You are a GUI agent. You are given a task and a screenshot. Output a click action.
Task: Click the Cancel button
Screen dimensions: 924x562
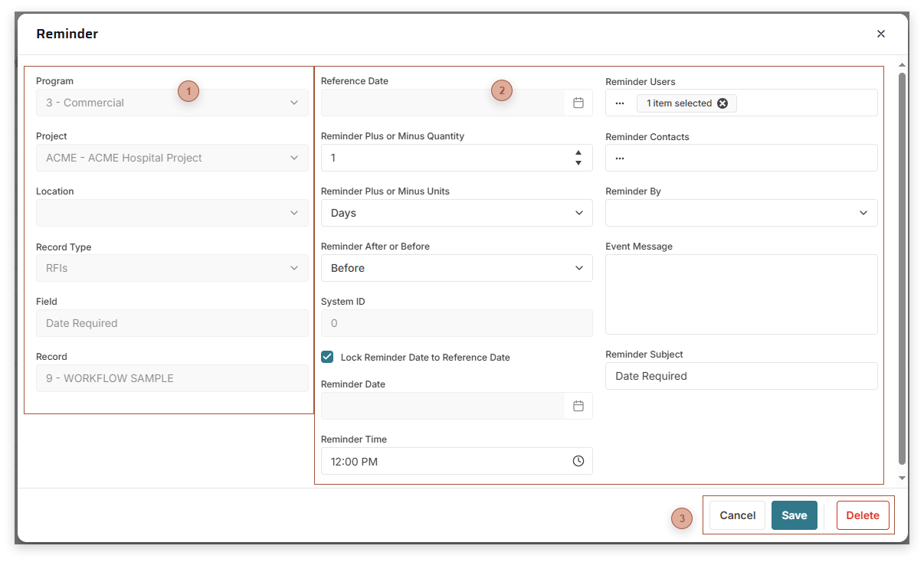click(x=737, y=515)
